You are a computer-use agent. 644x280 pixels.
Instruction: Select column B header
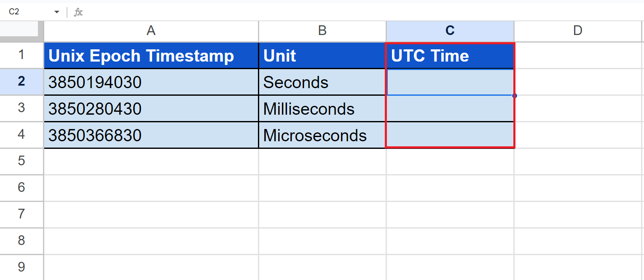(x=322, y=31)
